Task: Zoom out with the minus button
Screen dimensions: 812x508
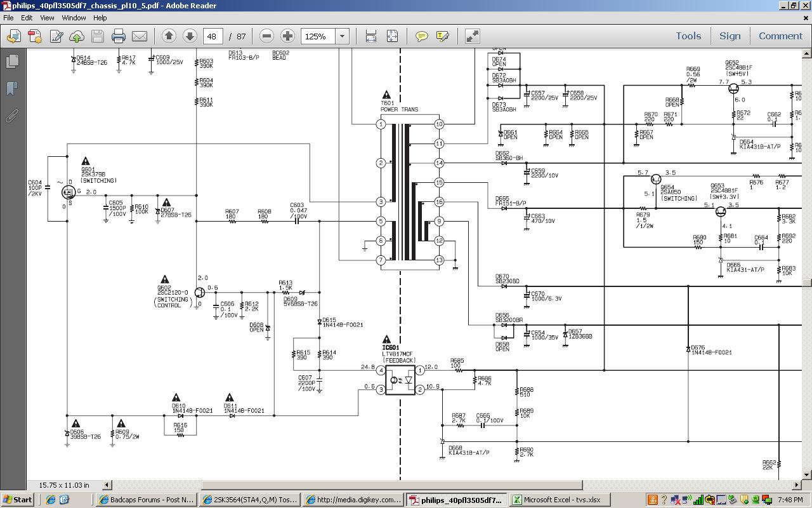Action: click(267, 36)
